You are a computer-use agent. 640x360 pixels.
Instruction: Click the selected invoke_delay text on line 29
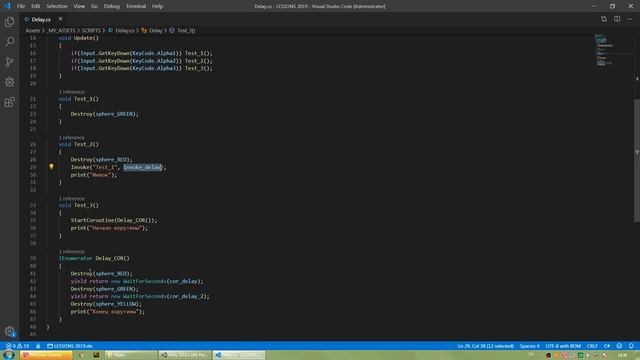click(x=143, y=167)
